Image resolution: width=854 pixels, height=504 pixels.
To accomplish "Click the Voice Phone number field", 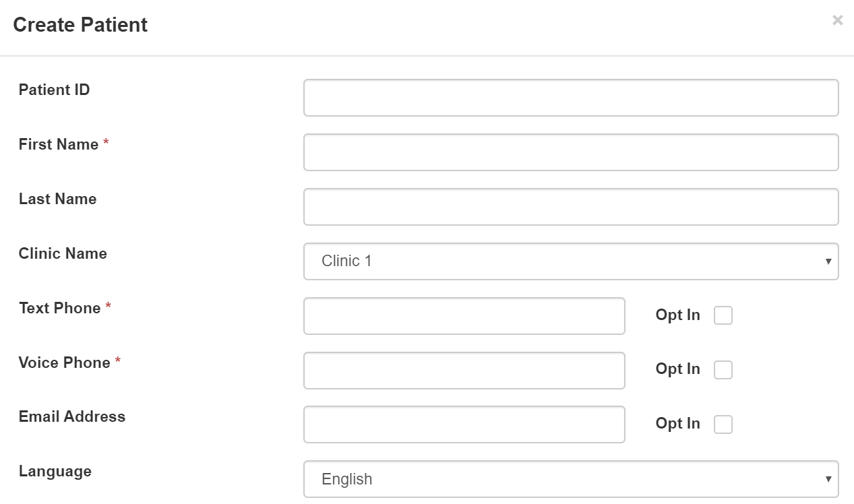I will 464,371.
